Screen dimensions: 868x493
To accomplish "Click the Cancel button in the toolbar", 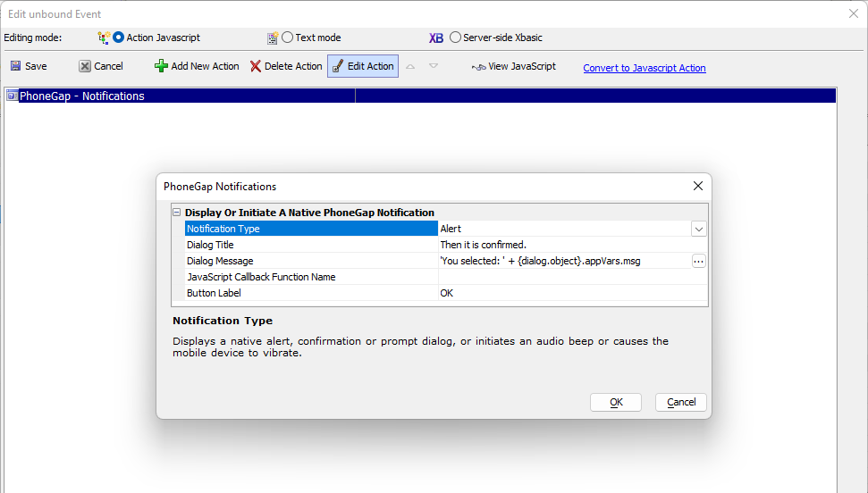I will pos(101,66).
